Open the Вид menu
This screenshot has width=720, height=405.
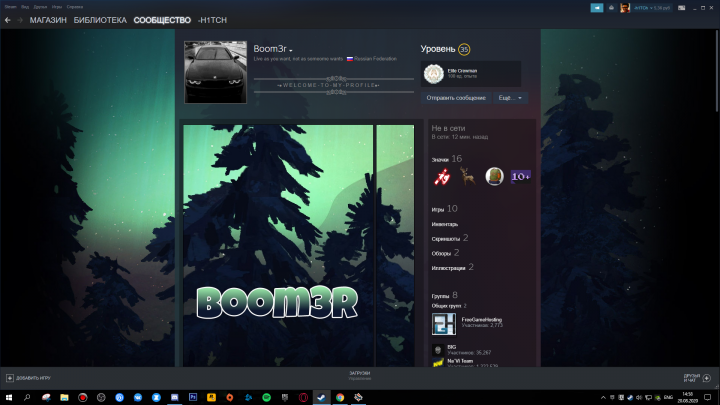tap(25, 7)
